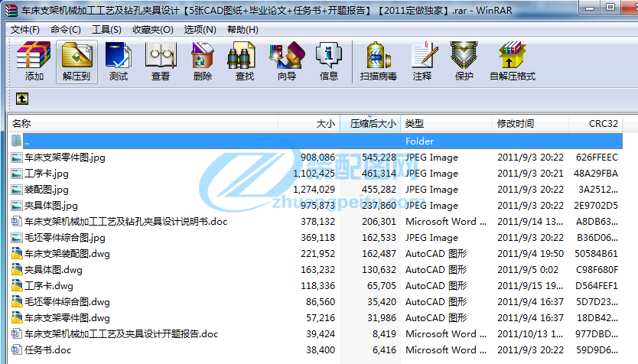This screenshot has height=364, width=638.
Task: Click the icon of 工序卡.jpg
Action: point(17,174)
